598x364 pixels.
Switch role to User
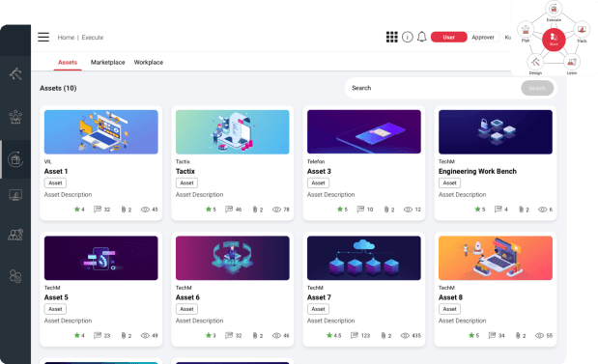[449, 37]
